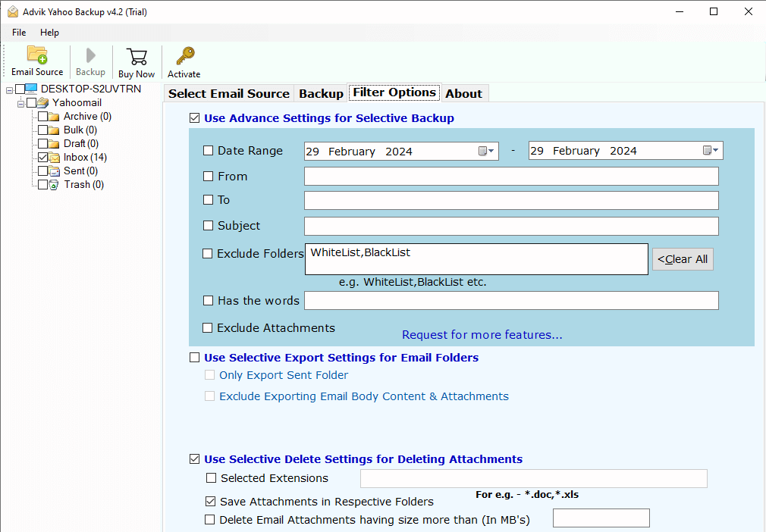The width and height of the screenshot is (766, 532).
Task: Open the About tab
Action: (463, 94)
